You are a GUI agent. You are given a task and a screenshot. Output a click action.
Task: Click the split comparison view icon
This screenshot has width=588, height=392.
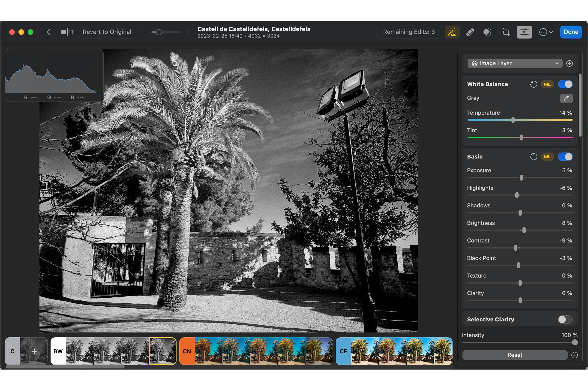[x=67, y=32]
